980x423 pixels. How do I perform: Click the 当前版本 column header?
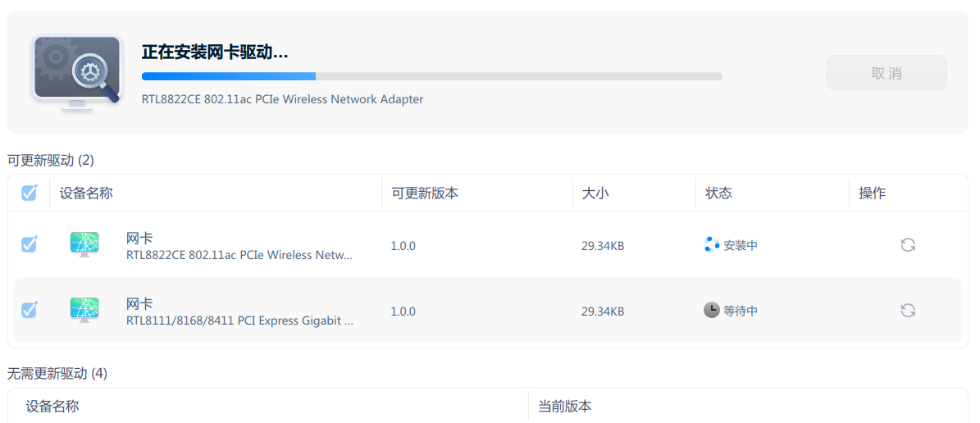pos(565,406)
